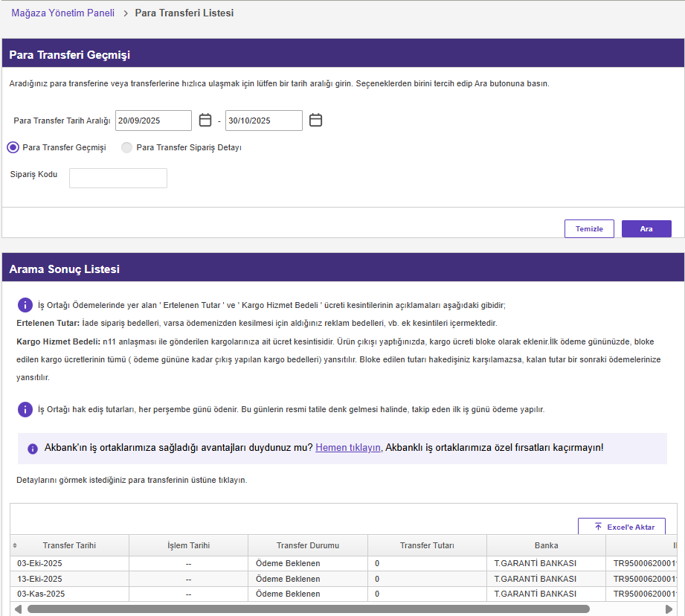Click info icon in the Akbank banner
This screenshot has height=616, width=685.
33,449
